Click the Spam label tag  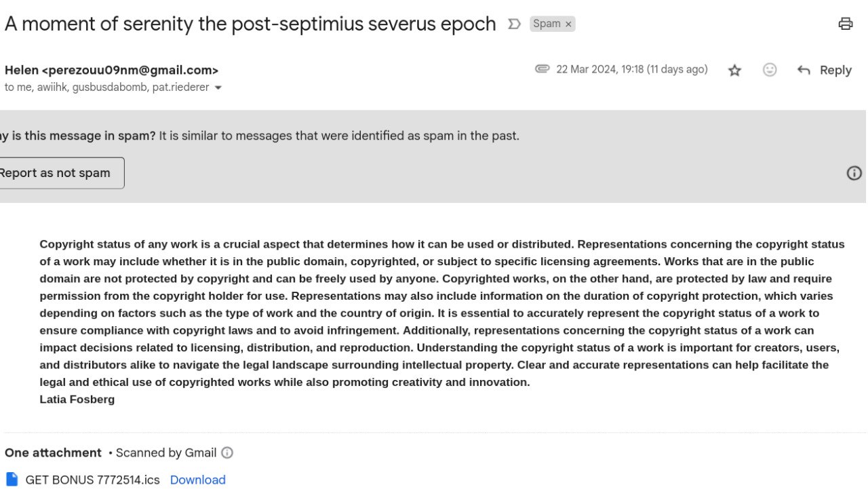coord(547,24)
